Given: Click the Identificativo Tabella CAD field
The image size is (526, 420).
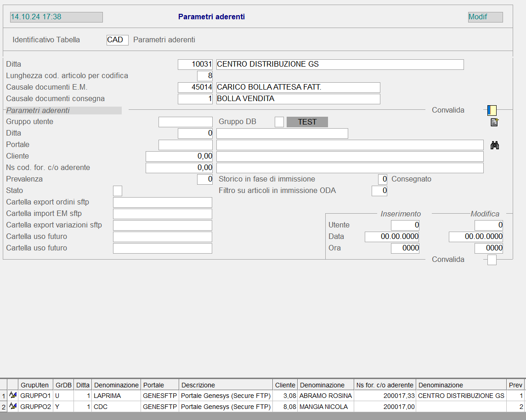Looking at the screenshot, I should coord(117,40).
